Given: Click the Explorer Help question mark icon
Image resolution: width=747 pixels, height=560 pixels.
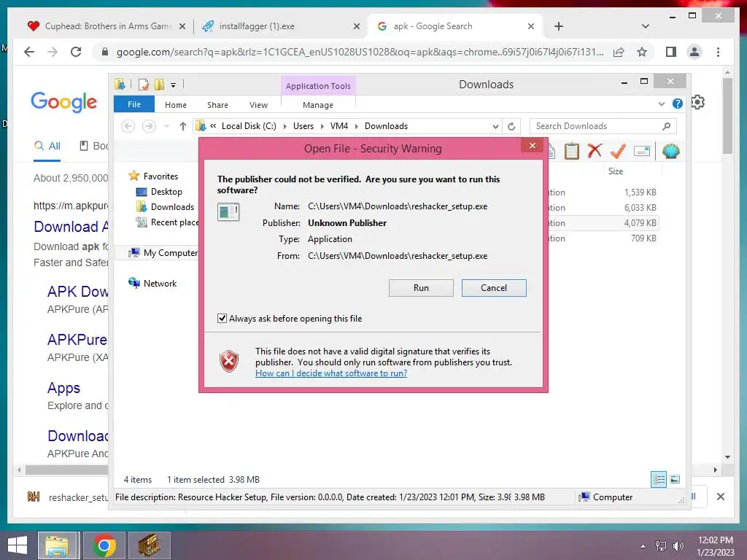Looking at the screenshot, I should pos(678,104).
